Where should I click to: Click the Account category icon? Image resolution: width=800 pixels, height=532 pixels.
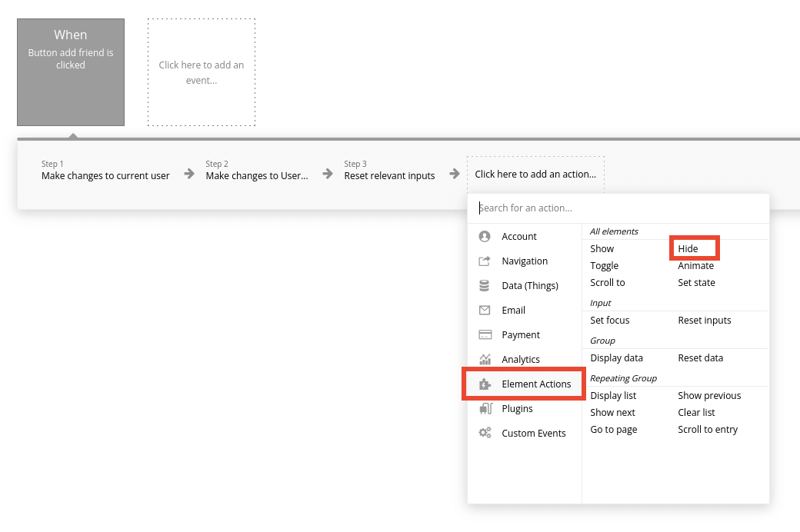tap(485, 237)
